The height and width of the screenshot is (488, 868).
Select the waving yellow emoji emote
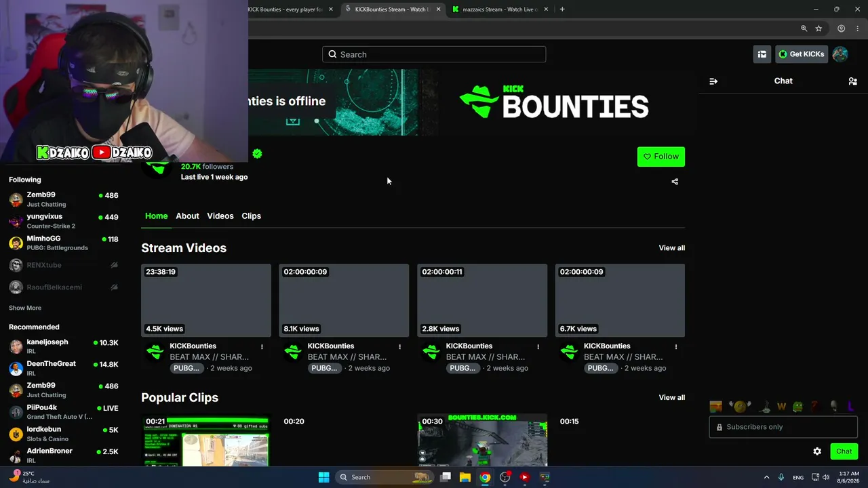tap(740, 407)
